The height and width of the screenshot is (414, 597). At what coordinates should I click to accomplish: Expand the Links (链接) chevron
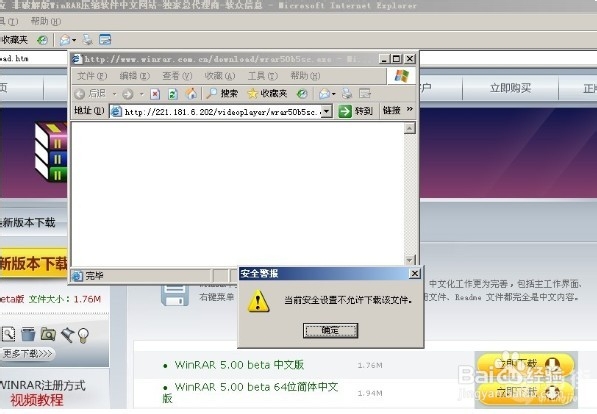(x=410, y=109)
